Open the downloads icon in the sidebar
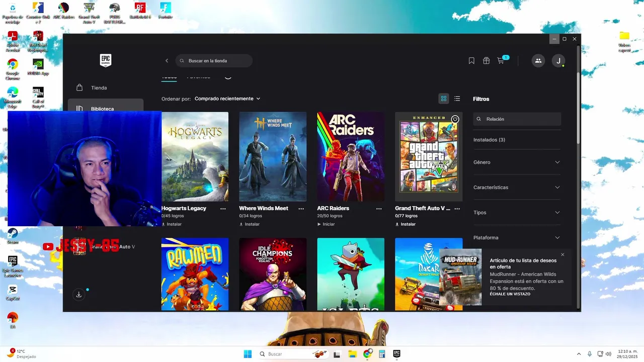 [x=79, y=295]
